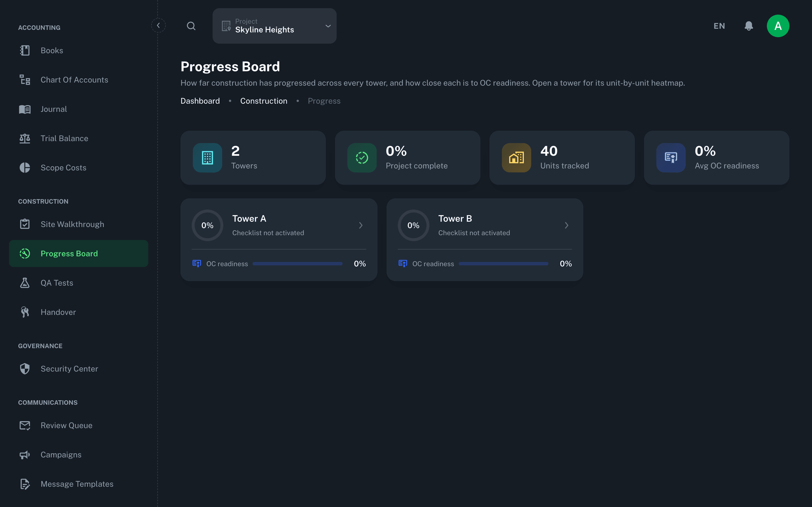
Task: Open the user avatar labeled A
Action: tap(778, 26)
